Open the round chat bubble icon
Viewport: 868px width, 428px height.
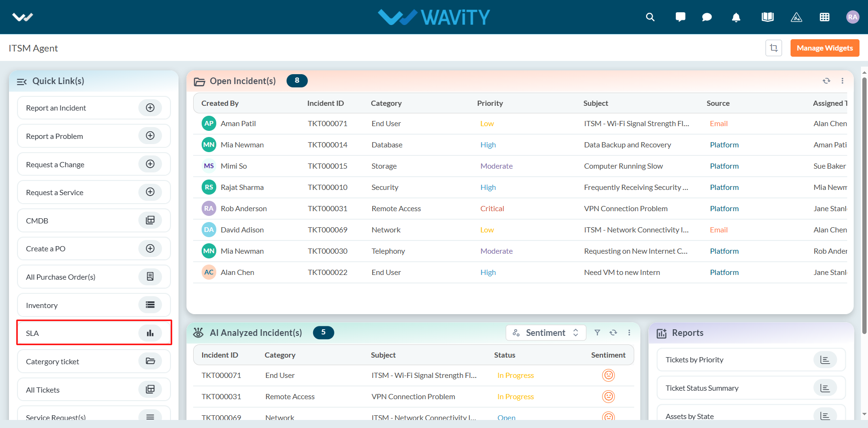click(707, 17)
